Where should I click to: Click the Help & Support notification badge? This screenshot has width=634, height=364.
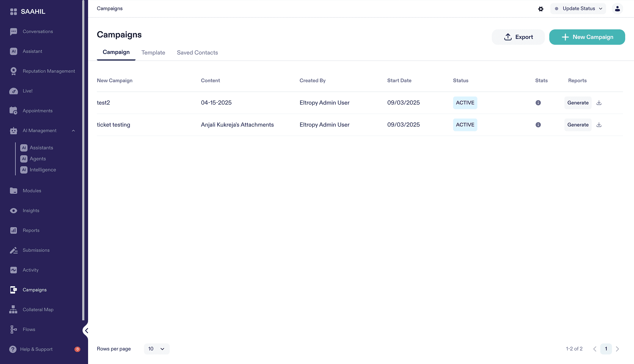coord(77,349)
